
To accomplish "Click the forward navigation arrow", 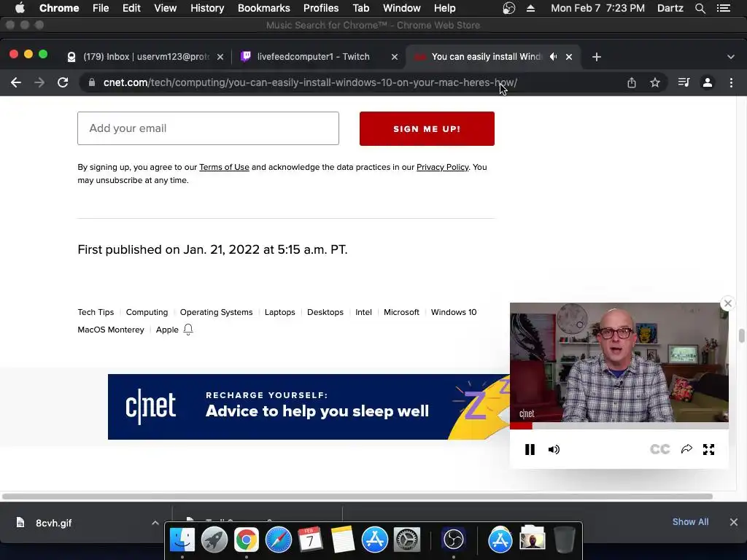I will pyautogui.click(x=39, y=82).
